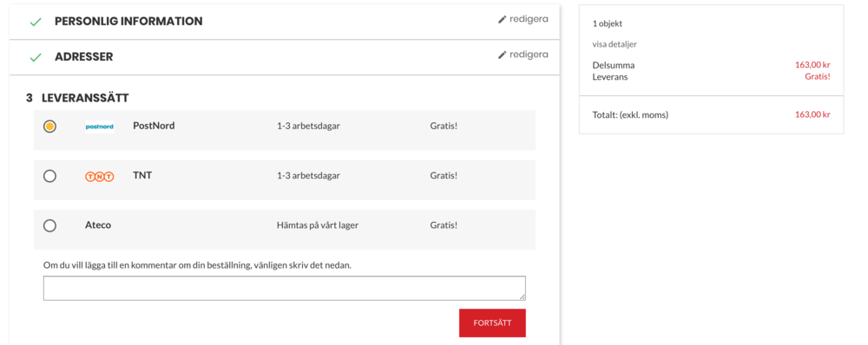868x345 pixels.
Task: Click Gratis! price in TNT row
Action: (444, 176)
